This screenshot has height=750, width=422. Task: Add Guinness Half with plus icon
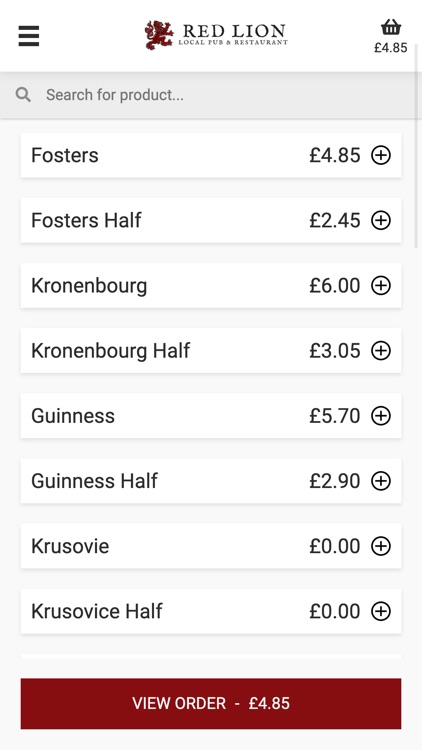coord(381,481)
